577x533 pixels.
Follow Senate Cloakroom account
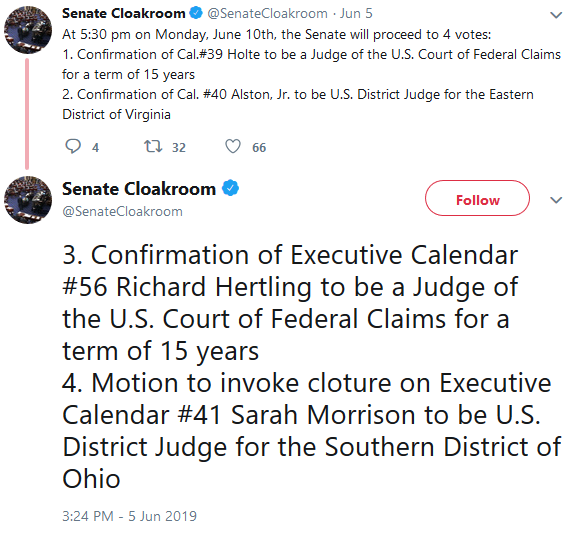pyautogui.click(x=477, y=198)
